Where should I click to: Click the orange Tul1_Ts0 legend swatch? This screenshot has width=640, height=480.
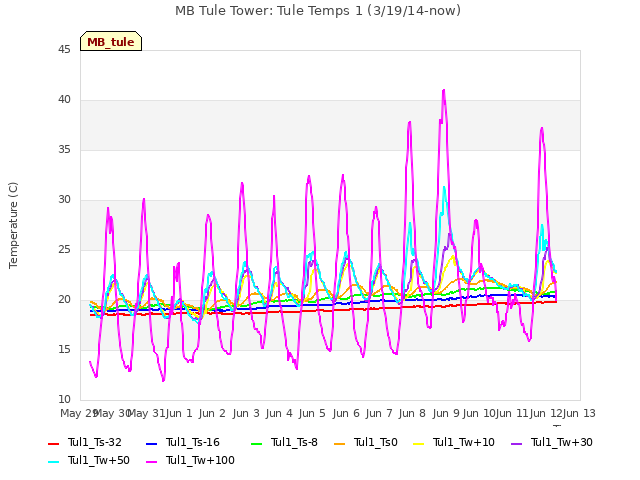pos(339,443)
